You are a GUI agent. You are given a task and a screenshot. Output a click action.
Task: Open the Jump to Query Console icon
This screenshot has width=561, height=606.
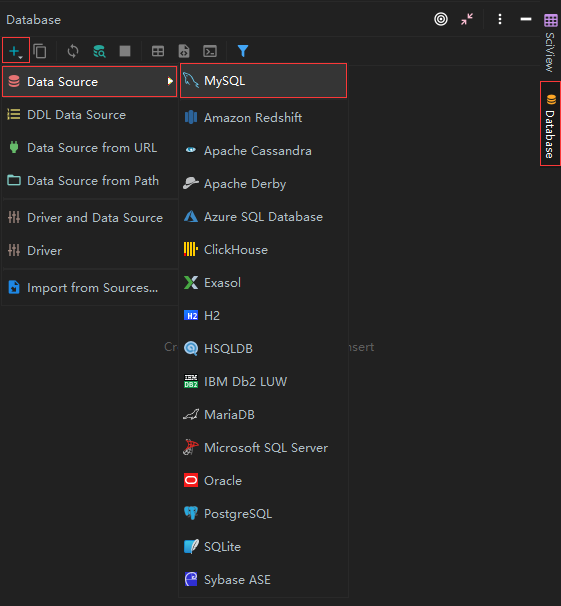pyautogui.click(x=210, y=51)
